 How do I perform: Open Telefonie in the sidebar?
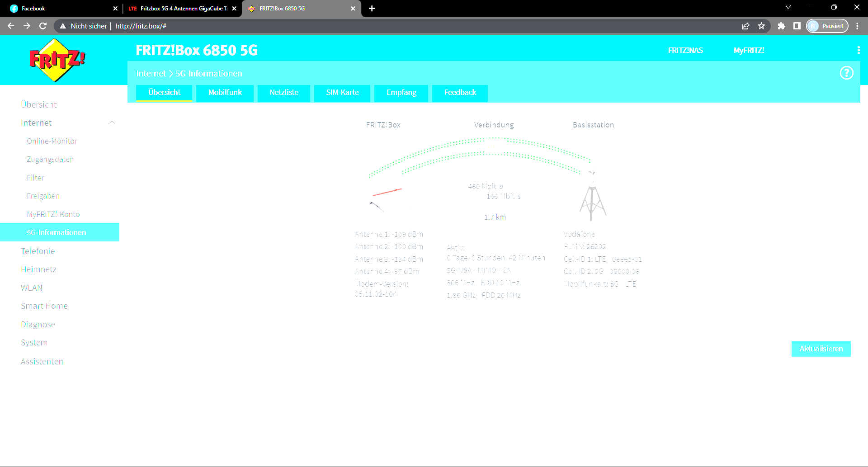(x=38, y=251)
